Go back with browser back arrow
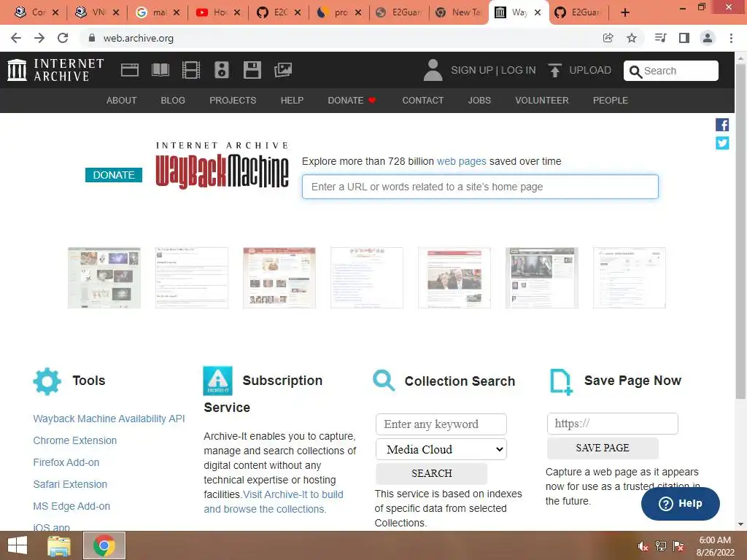Viewport: 747px width, 560px height. (16, 38)
